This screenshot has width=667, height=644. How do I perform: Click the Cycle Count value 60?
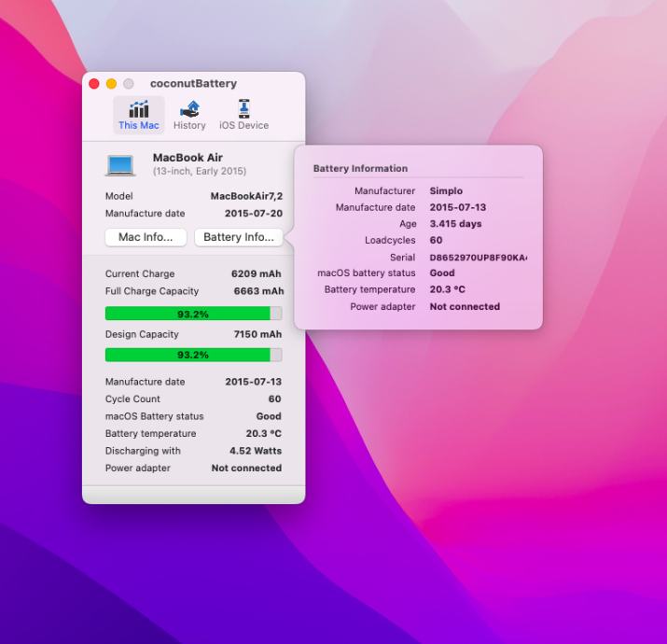[275, 399]
